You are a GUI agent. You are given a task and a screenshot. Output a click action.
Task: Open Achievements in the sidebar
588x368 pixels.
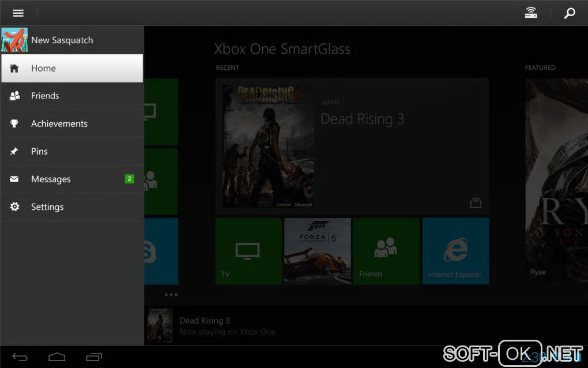72,124
